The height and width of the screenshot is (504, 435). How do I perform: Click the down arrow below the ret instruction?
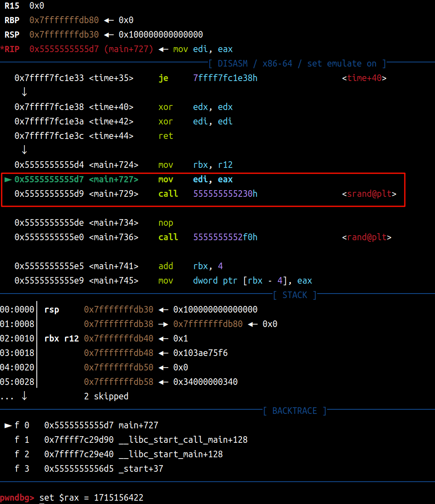point(24,150)
